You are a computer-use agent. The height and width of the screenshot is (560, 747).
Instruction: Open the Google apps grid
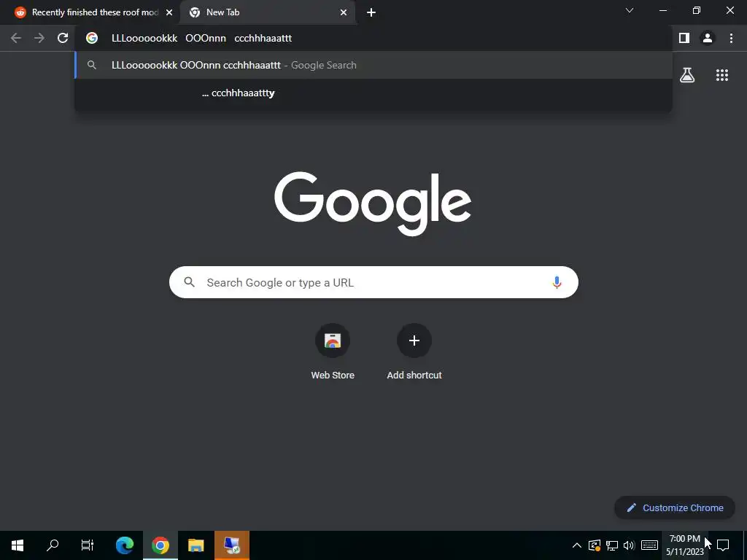(722, 75)
